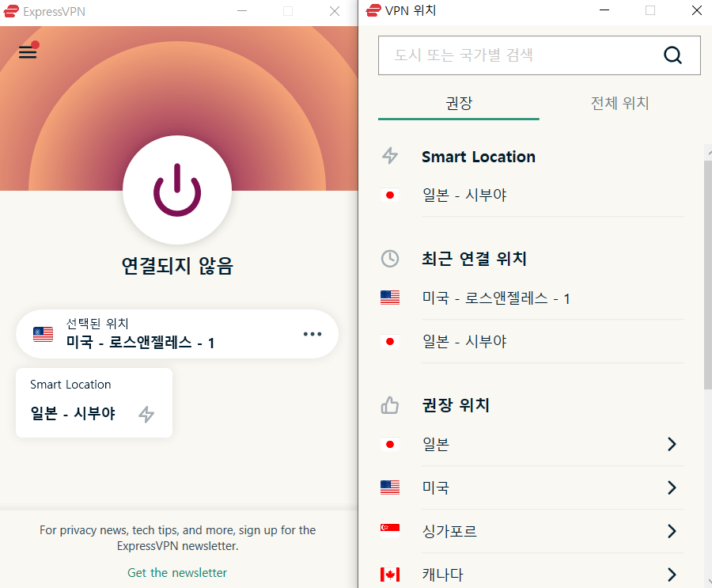Screen dimensions: 712x588
Task: Click the Canada flag icon
Action: [x=389, y=575]
